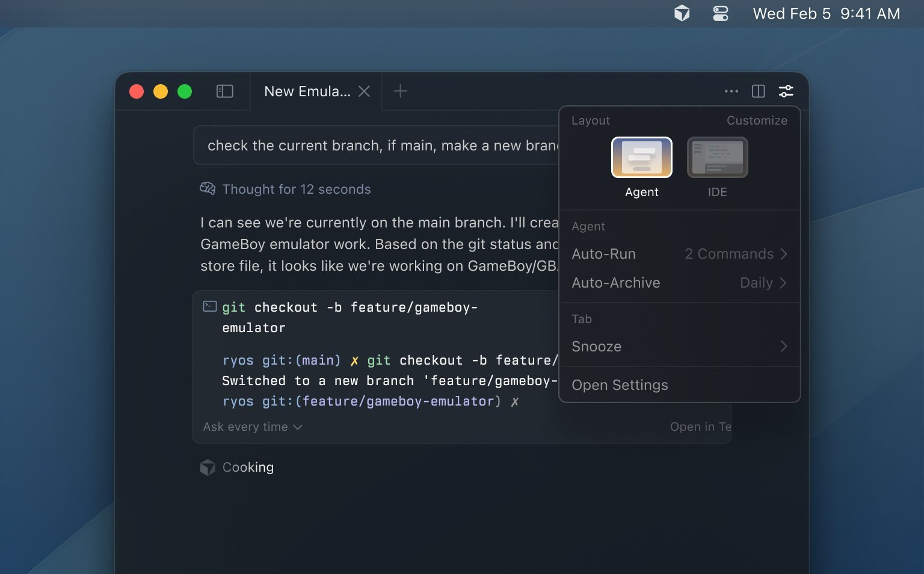The image size is (924, 574).
Task: Click the brain icon beside Thought
Action: click(208, 189)
